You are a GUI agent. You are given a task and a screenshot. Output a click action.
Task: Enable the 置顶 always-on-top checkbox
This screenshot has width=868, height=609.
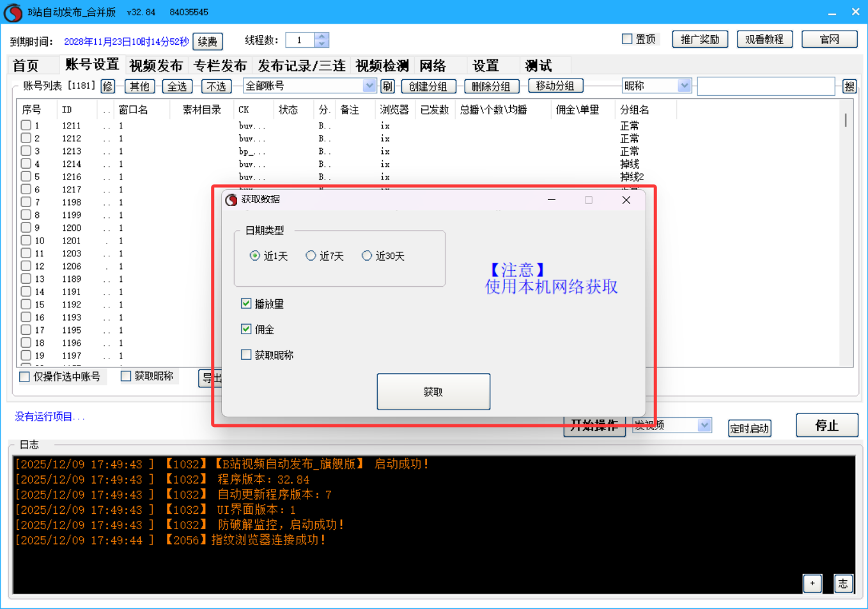point(627,39)
